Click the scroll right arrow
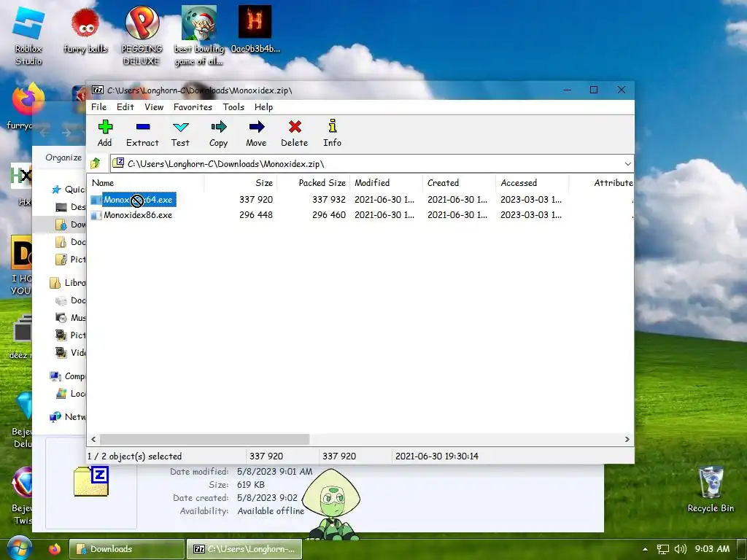The width and height of the screenshot is (747, 560). 627,439
